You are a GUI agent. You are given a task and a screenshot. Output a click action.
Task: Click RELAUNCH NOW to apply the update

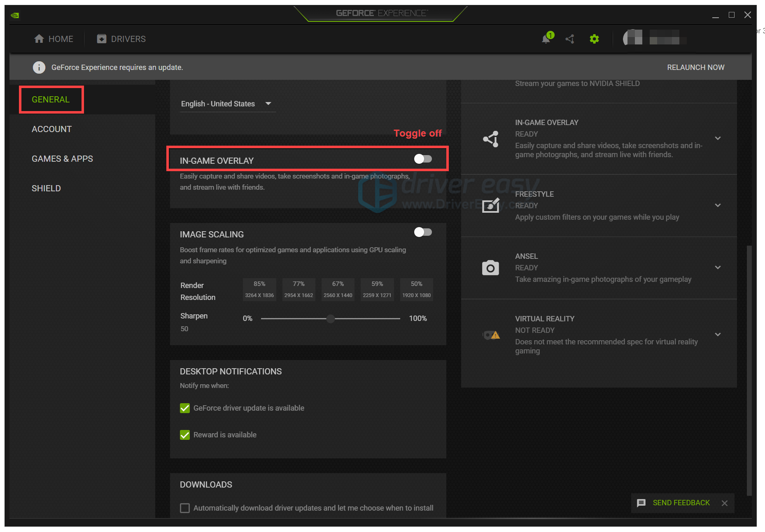[696, 67]
